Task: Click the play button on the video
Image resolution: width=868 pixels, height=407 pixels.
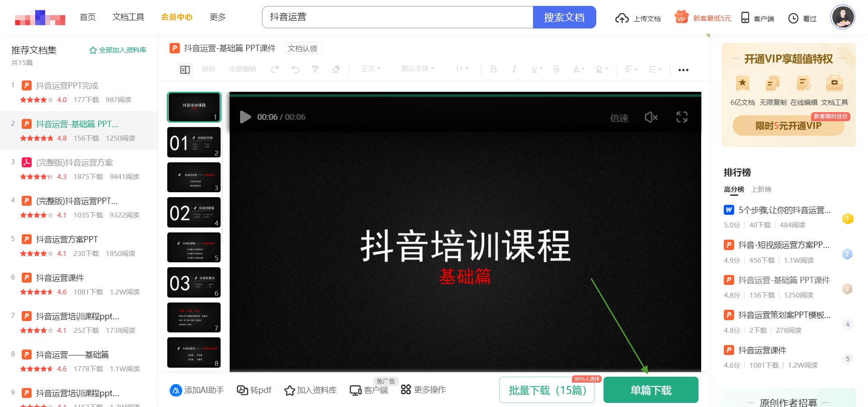Action: pos(245,117)
